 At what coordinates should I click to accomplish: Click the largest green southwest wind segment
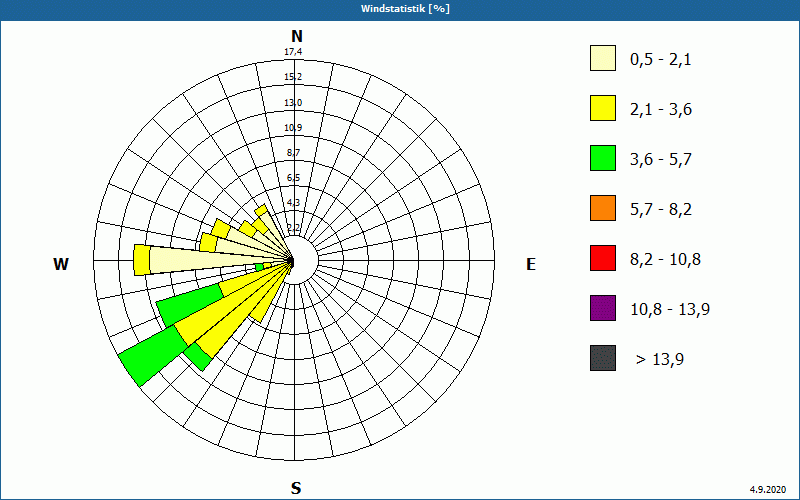coord(152,356)
